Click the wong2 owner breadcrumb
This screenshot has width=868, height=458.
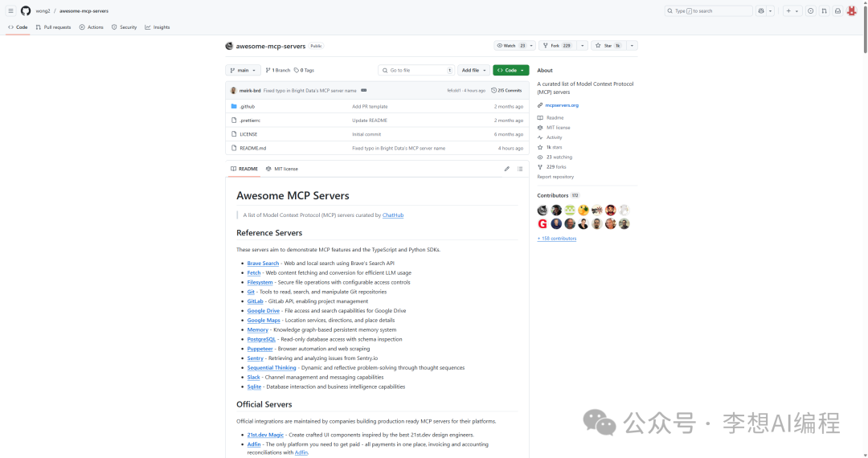[43, 11]
